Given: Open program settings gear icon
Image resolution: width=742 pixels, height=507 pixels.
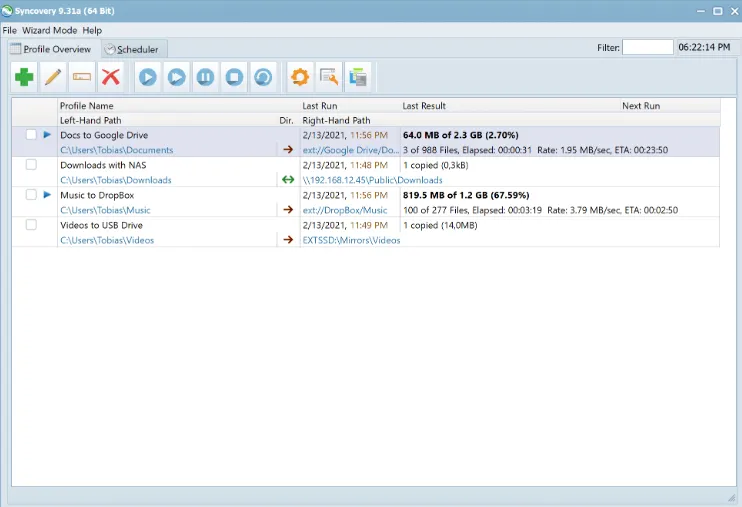Looking at the screenshot, I should (300, 77).
